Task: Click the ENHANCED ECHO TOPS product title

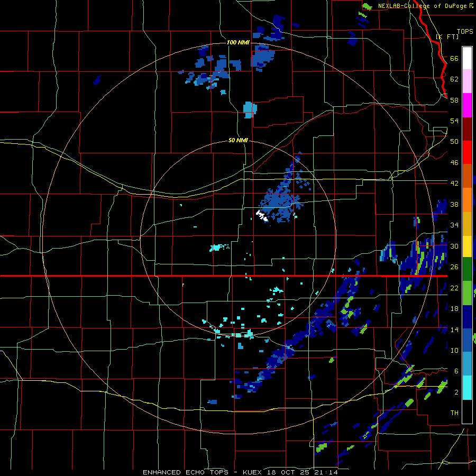Action: pyautogui.click(x=186, y=472)
